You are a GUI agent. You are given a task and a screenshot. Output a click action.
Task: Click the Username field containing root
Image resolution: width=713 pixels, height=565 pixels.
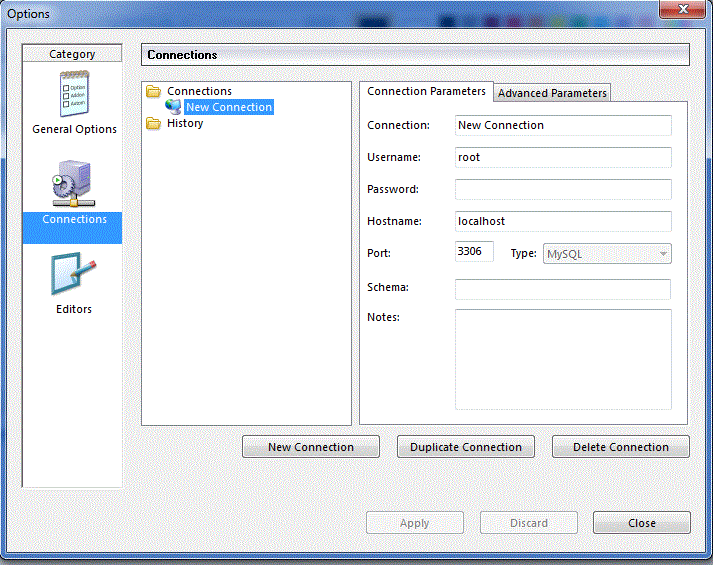pos(563,157)
